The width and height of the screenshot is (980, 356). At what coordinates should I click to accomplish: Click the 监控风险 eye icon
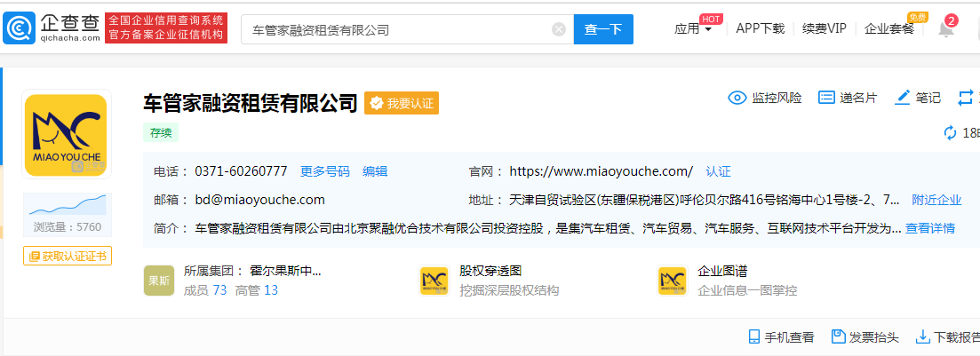(737, 98)
